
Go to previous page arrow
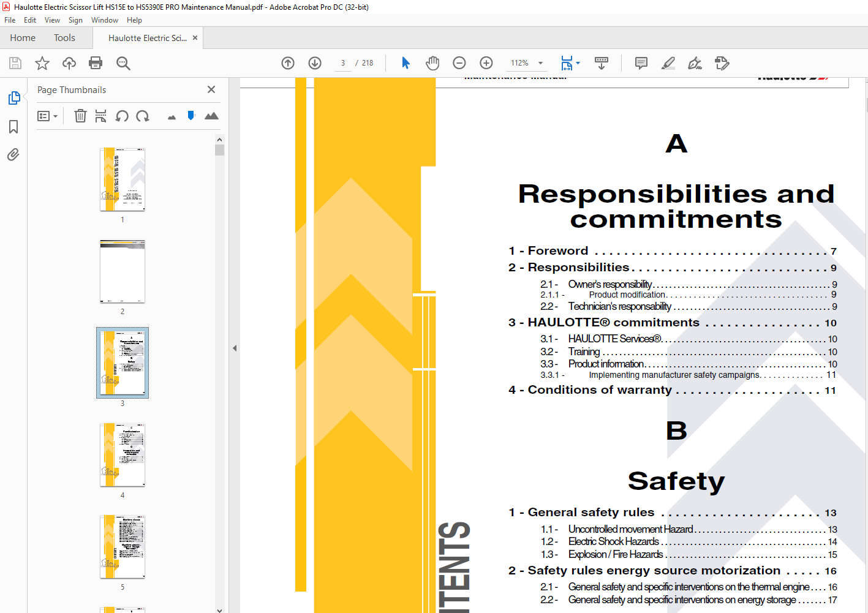(288, 63)
